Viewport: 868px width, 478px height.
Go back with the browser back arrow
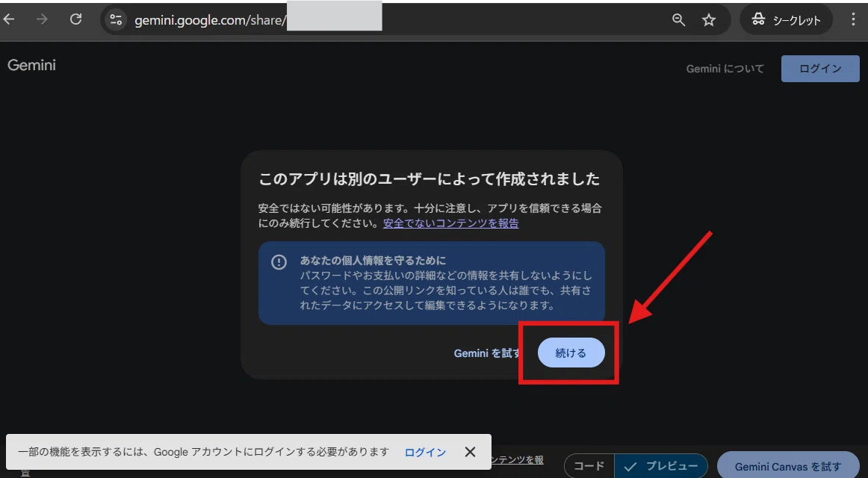[9, 19]
